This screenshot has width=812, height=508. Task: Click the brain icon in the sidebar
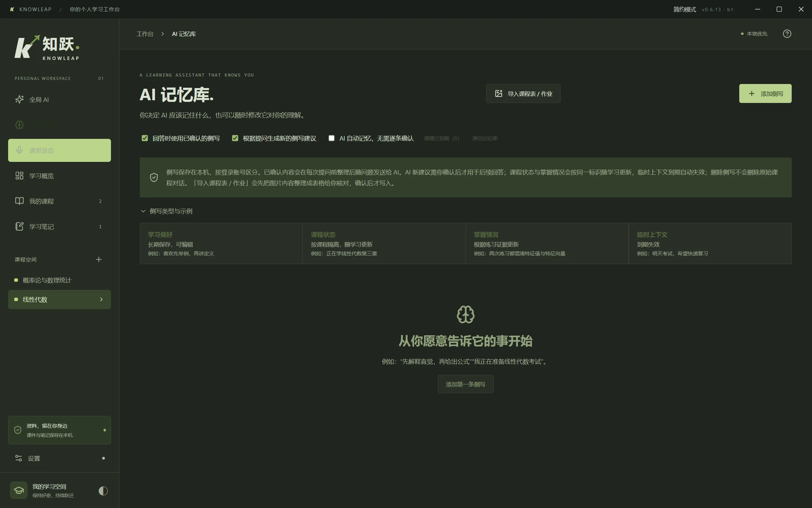tap(19, 125)
